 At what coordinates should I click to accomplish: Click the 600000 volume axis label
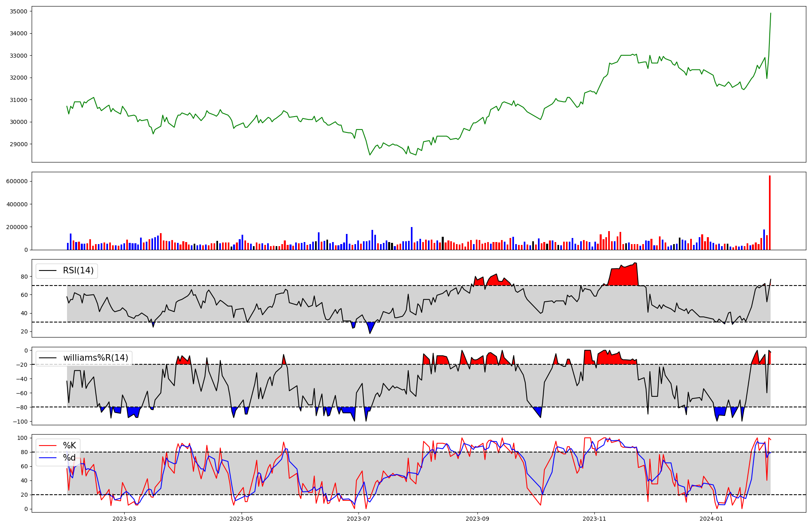(x=17, y=181)
